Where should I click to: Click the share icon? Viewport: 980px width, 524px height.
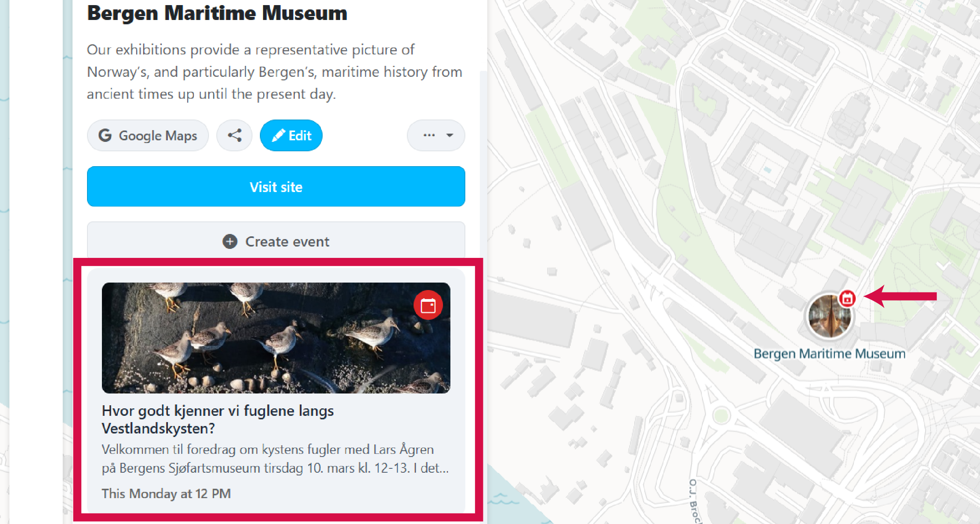[x=234, y=135]
